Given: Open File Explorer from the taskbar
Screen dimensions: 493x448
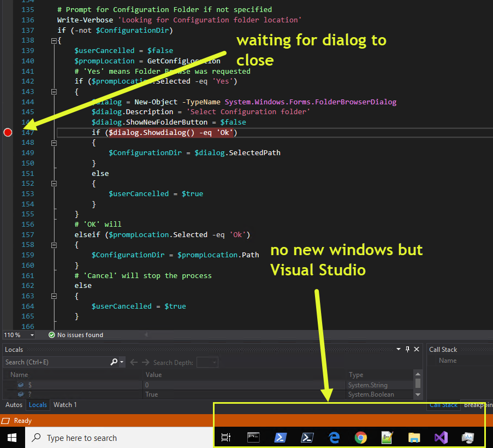Looking at the screenshot, I should (x=414, y=438).
